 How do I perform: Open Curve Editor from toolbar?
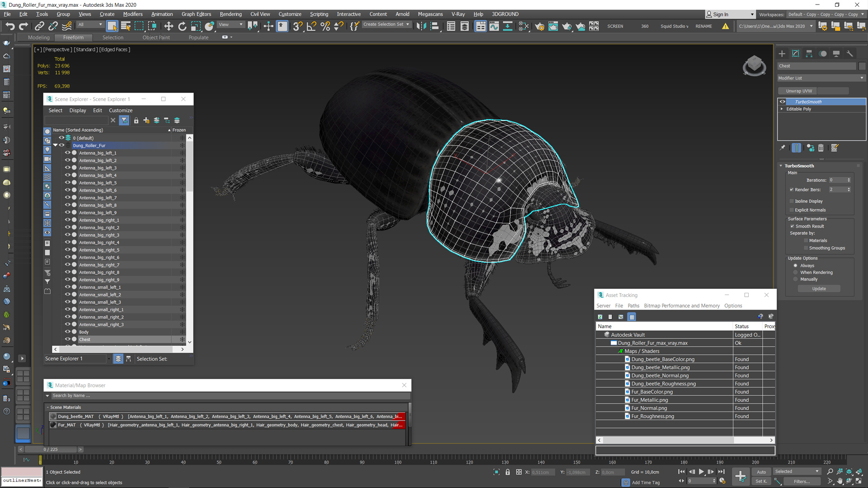point(494,26)
